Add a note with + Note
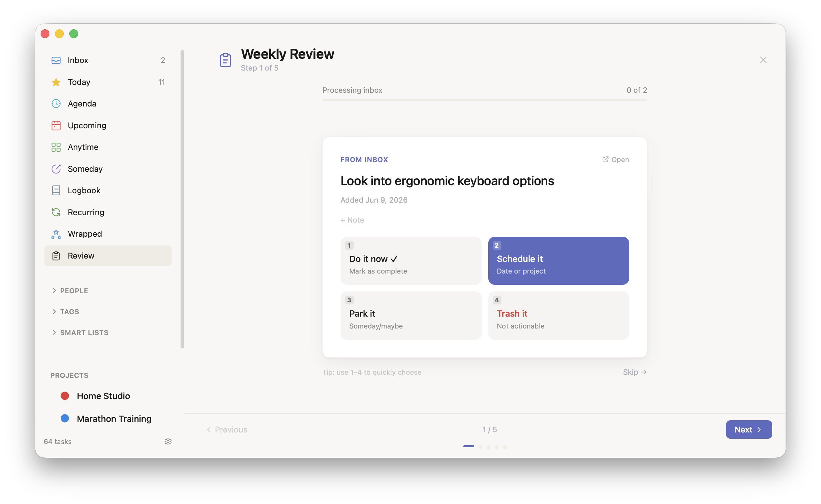The image size is (821, 504). tap(352, 220)
